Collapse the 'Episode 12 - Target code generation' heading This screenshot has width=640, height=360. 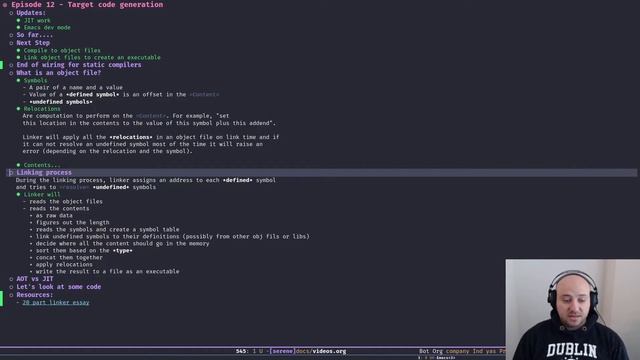point(87,4)
